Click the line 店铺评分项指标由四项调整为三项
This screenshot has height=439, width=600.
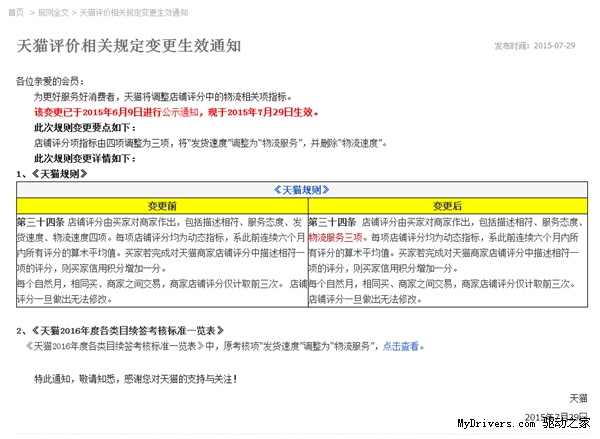click(210, 143)
